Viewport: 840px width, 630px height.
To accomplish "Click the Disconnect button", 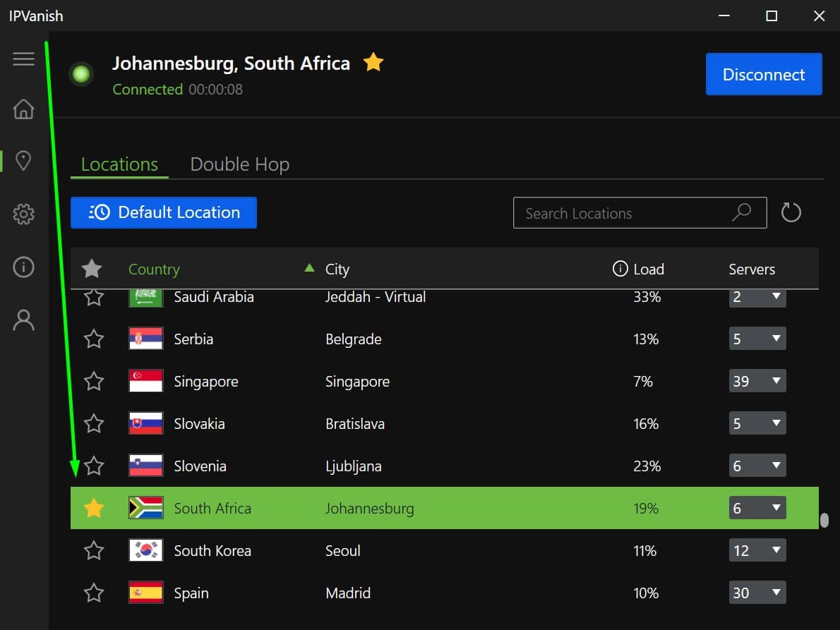I will point(764,74).
